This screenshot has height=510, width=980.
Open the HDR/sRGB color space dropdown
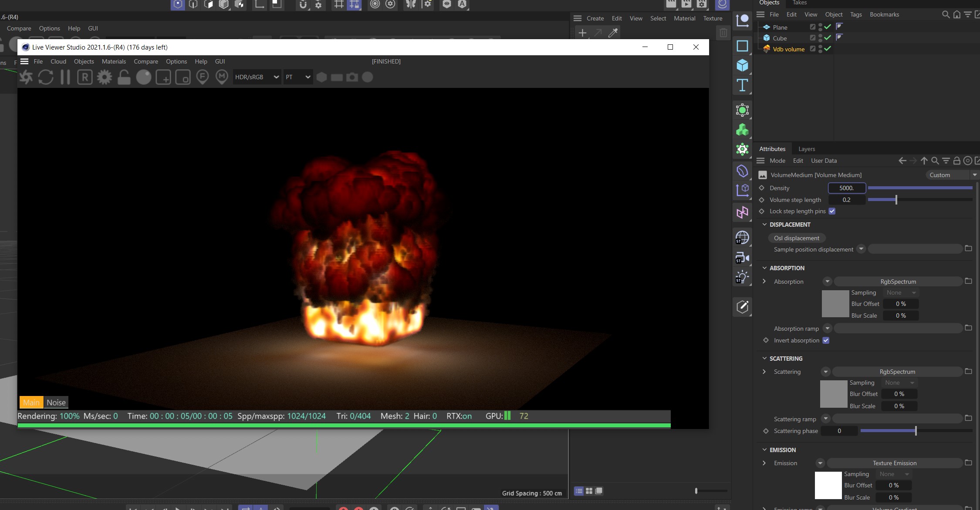click(x=257, y=77)
